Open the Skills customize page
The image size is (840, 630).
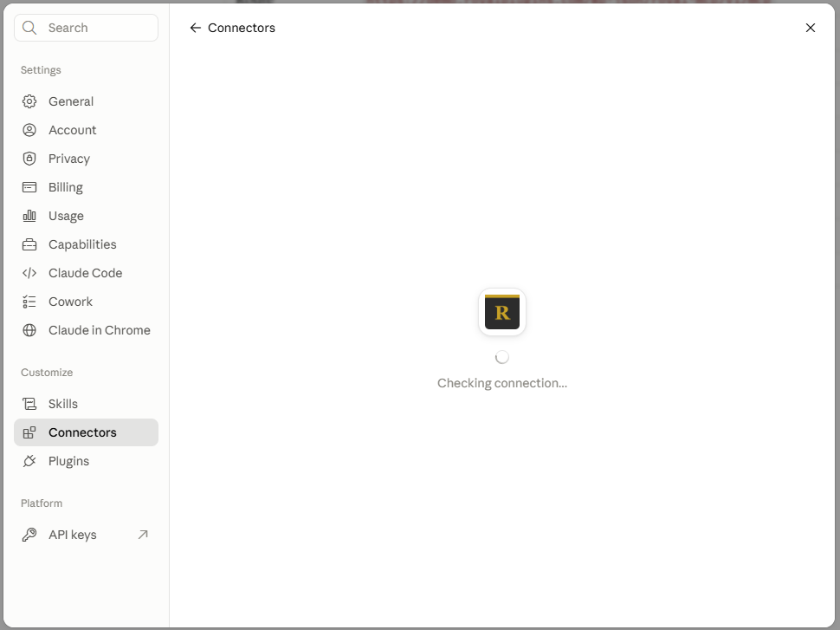click(x=87, y=404)
